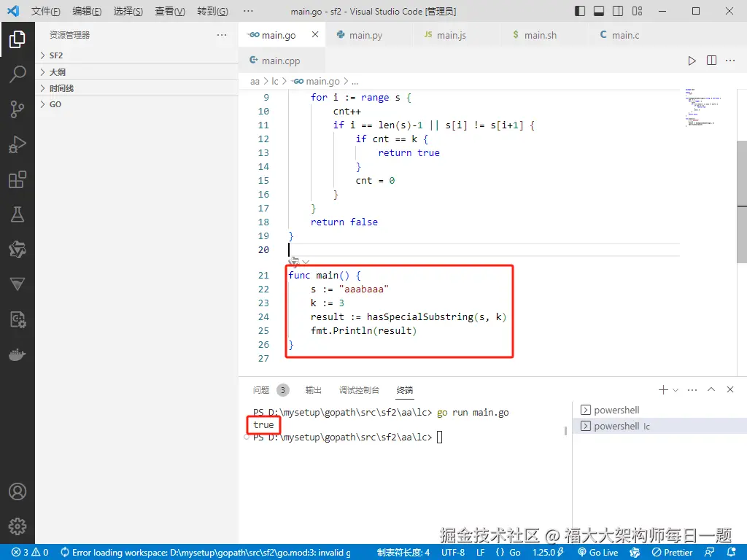747x560 pixels.
Task: Open the Explorer view in activity bar
Action: [x=18, y=39]
